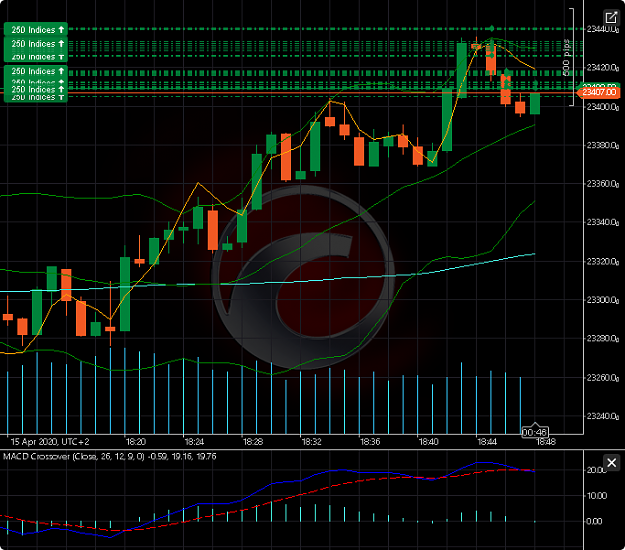This screenshot has height=550, width=625.
Task: Click the 23280.00 price axis label
Action: point(602,338)
